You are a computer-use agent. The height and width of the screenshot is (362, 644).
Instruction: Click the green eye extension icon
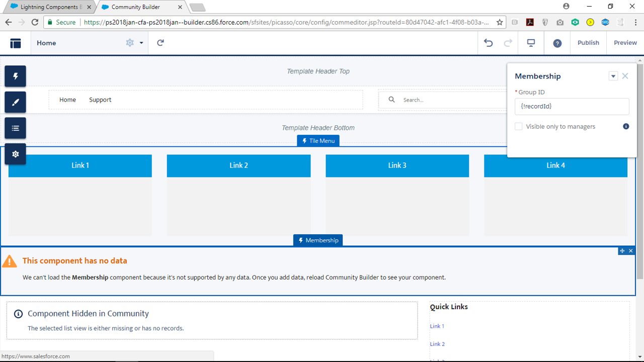click(575, 22)
